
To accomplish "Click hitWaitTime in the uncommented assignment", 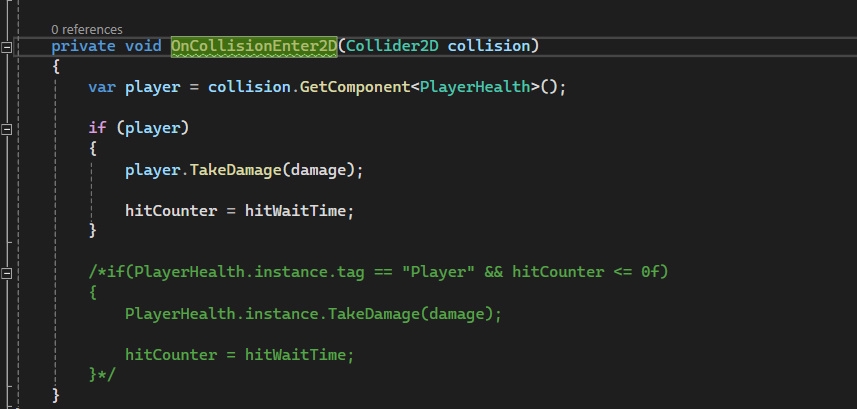I will point(295,211).
